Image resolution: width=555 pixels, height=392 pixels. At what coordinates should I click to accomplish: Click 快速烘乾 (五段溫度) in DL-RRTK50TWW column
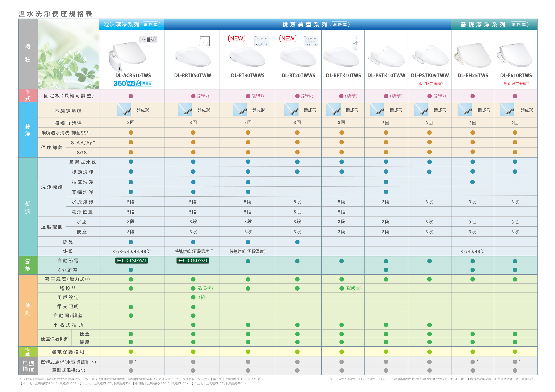tap(194, 251)
